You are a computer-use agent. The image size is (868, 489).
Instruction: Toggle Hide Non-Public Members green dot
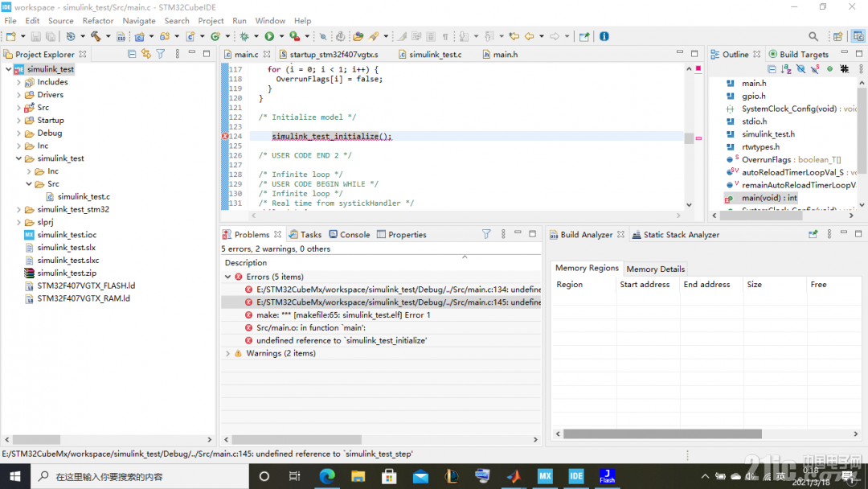point(829,69)
